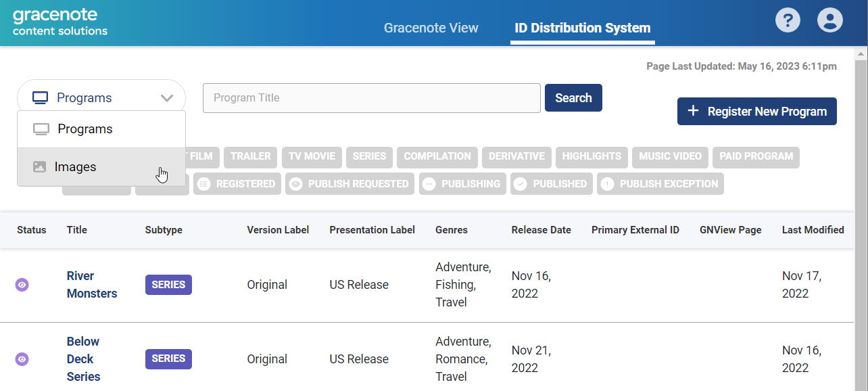Toggle the Published status filter
The image size is (868, 391).
pos(552,184)
